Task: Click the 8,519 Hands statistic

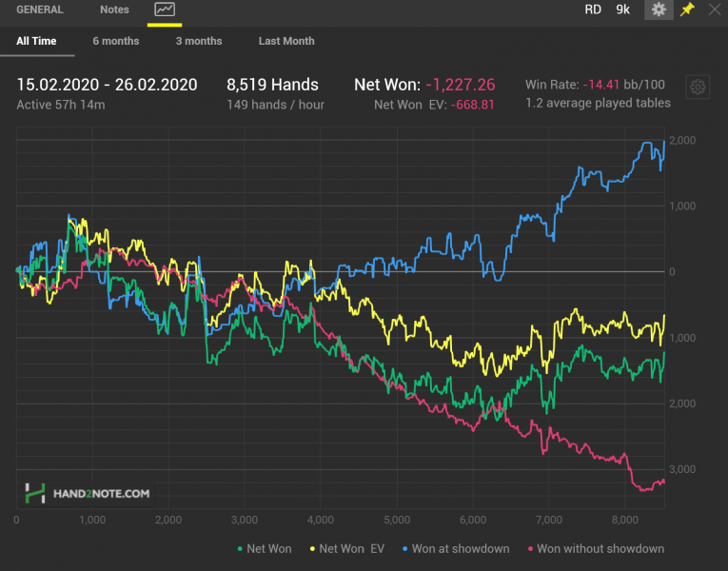Action: pos(272,85)
